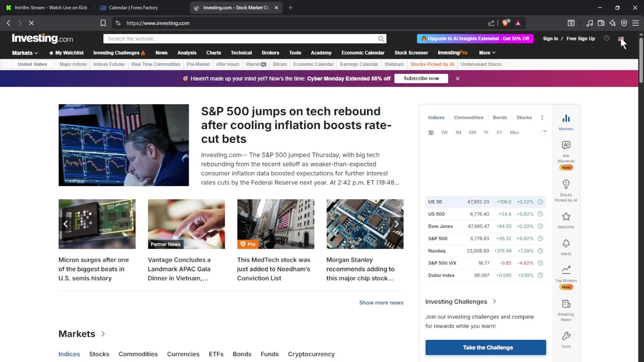Click the clock icon in the Nasdaq row
644x362 pixels.
tap(540, 251)
